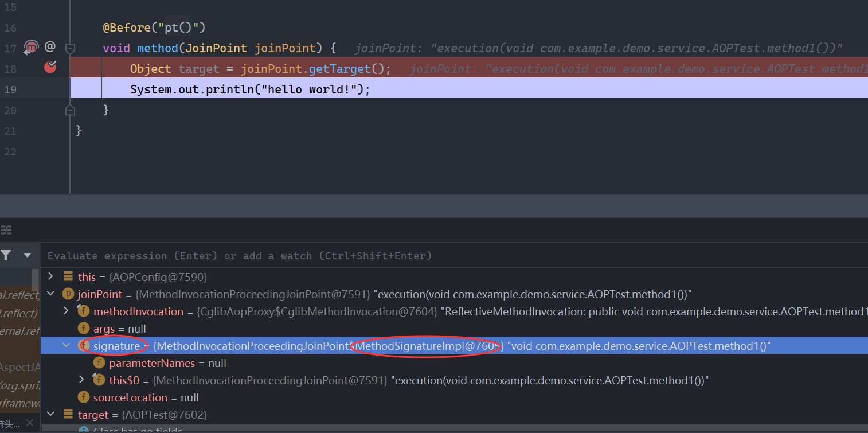Click the field icon beside parameterNames
This screenshot has height=433, width=868.
pos(99,363)
